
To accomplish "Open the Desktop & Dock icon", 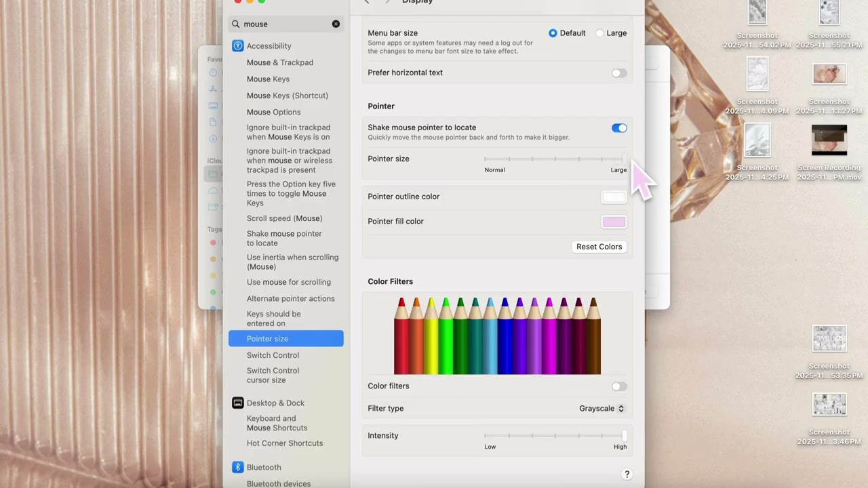I will pos(237,403).
